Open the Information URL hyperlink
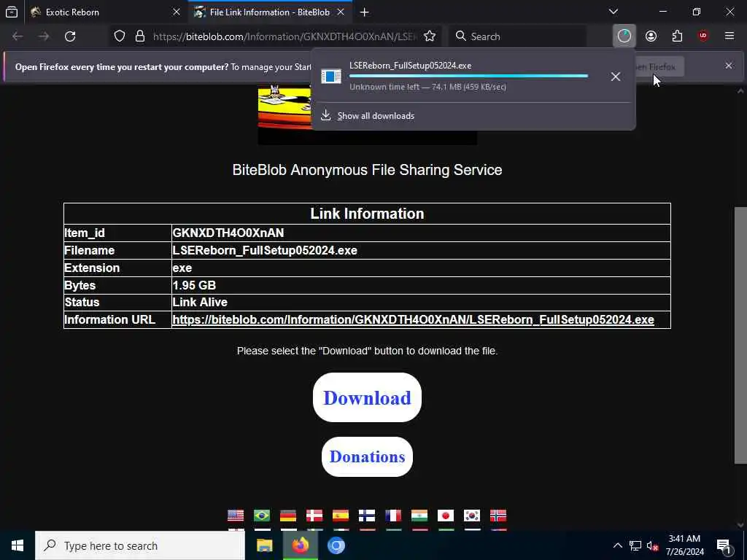Viewport: 747px width, 560px height. [x=413, y=319]
